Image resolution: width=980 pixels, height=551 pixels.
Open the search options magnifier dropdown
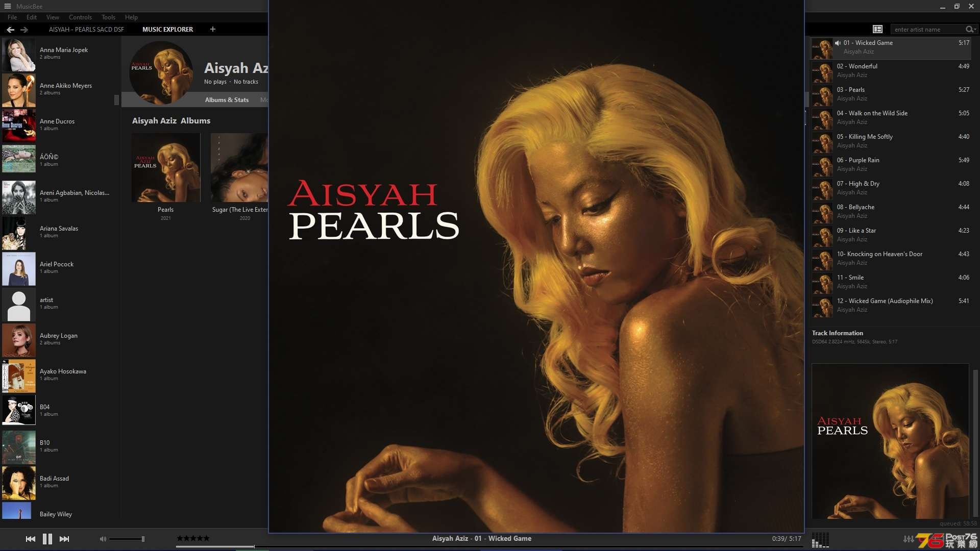[x=970, y=29]
